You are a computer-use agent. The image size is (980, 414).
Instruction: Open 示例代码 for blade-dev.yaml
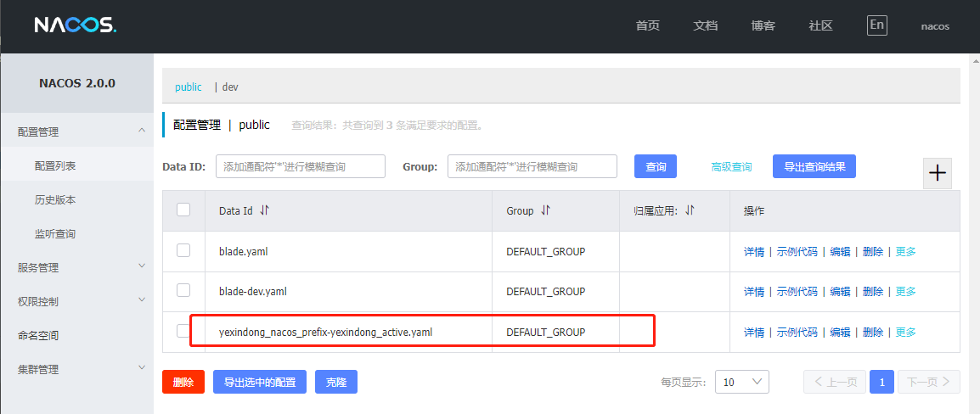797,292
